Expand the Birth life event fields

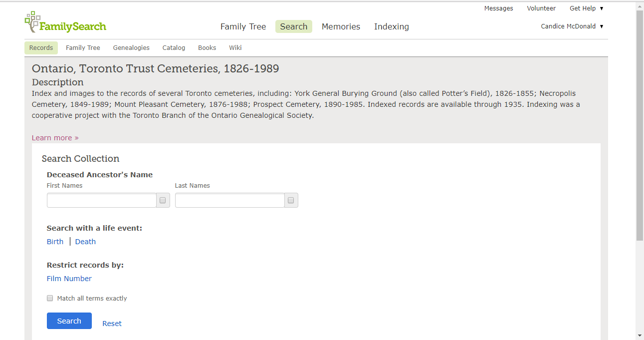[x=55, y=242]
